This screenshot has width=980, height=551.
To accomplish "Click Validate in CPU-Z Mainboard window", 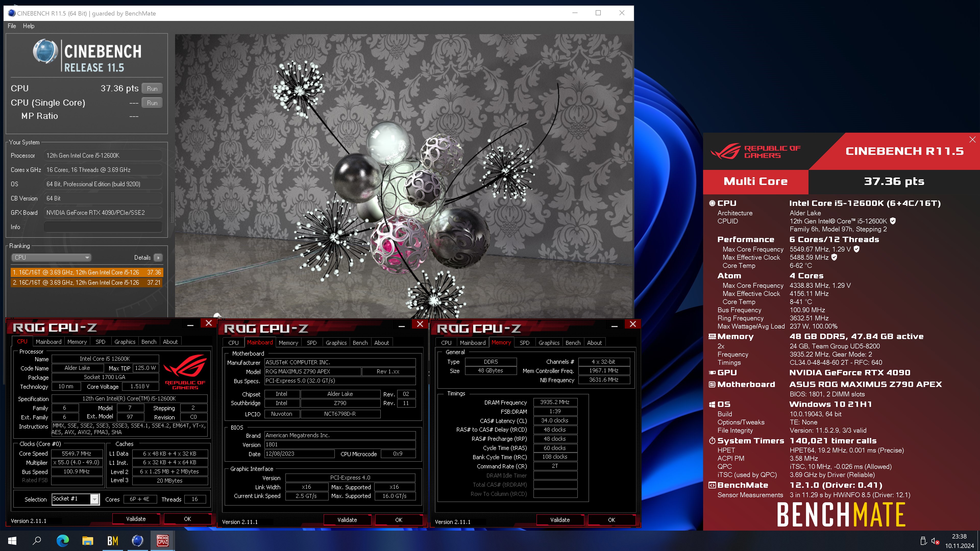I will pos(347,520).
